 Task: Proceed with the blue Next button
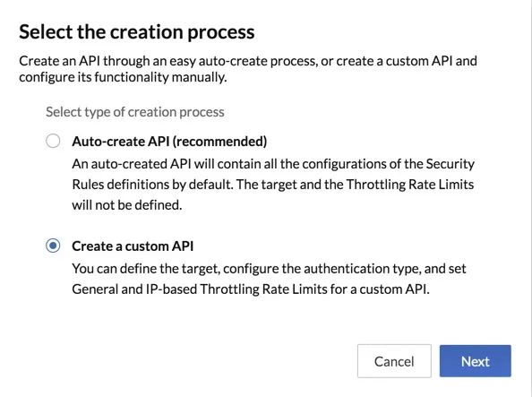tap(475, 361)
